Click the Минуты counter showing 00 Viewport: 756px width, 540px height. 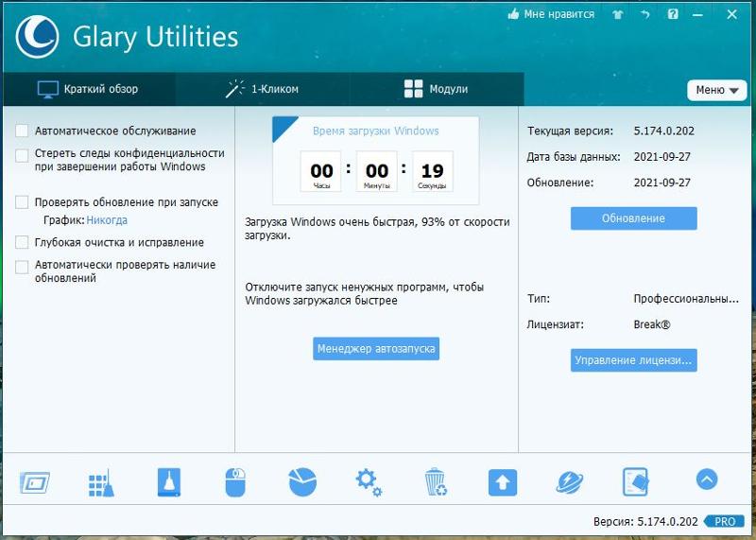pyautogui.click(x=377, y=171)
